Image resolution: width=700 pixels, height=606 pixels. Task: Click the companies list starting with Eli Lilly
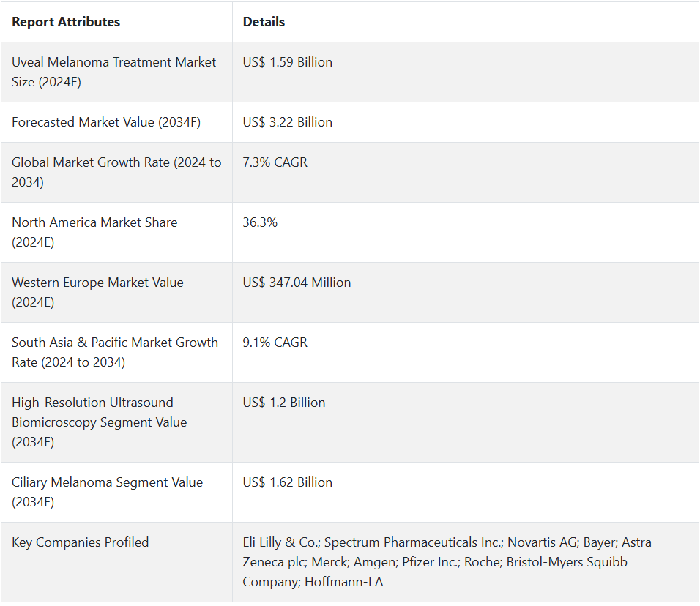pyautogui.click(x=447, y=562)
